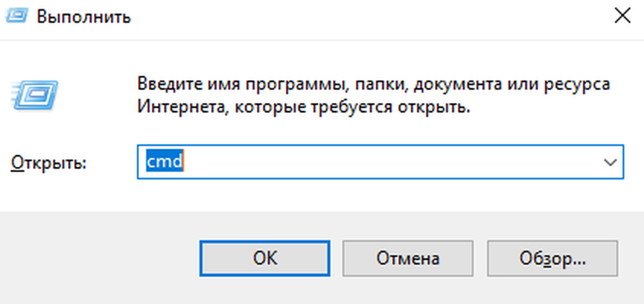Click inside the Открыть text field
Viewport: 644px width, 304px height.
tap(376, 161)
